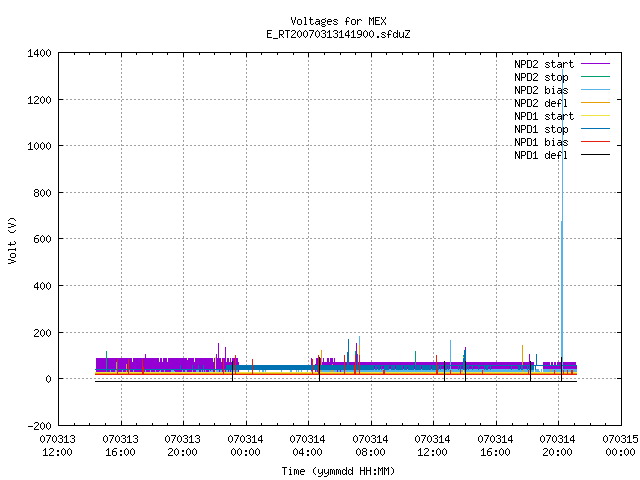Click the "070313 16:00" x-axis tick label
640x480 pixels.
point(120,446)
